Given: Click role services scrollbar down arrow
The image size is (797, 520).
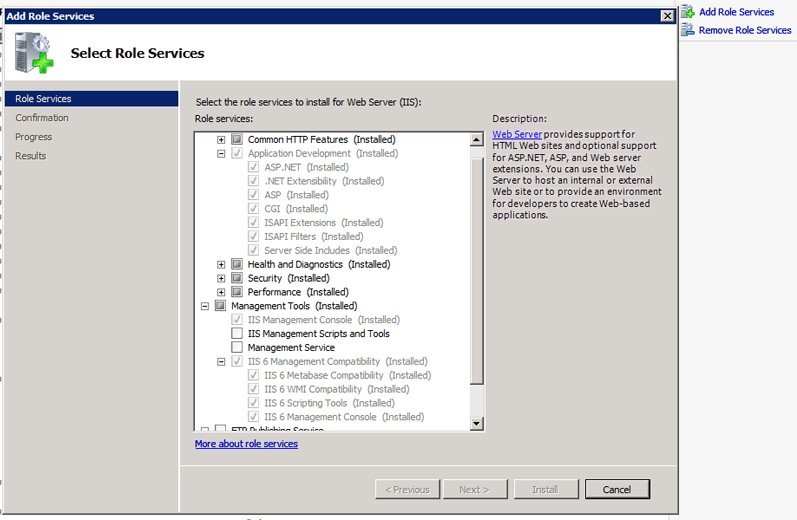Looking at the screenshot, I should coord(476,423).
